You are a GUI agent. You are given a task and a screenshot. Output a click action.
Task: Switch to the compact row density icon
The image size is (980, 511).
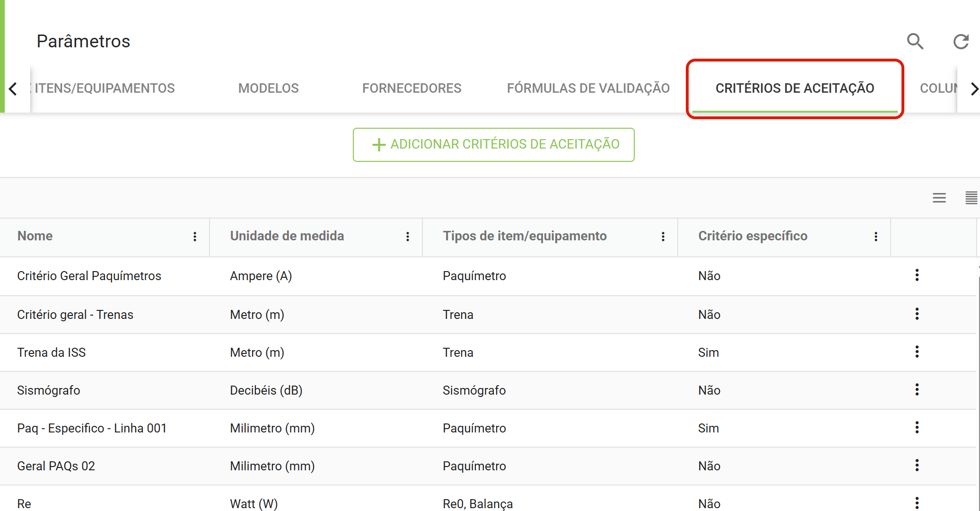(971, 198)
